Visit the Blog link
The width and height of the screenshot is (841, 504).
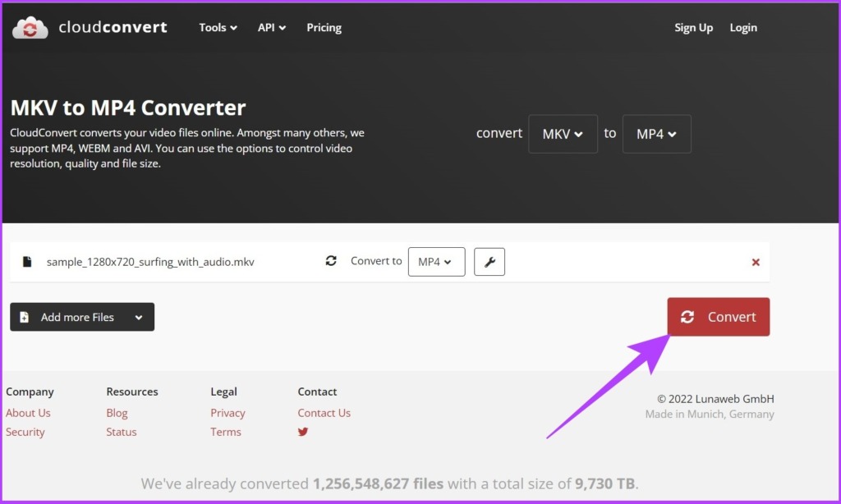pos(117,413)
